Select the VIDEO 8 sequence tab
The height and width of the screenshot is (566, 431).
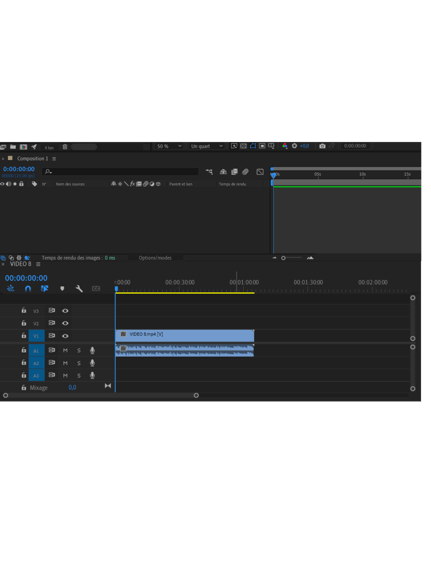pos(21,264)
